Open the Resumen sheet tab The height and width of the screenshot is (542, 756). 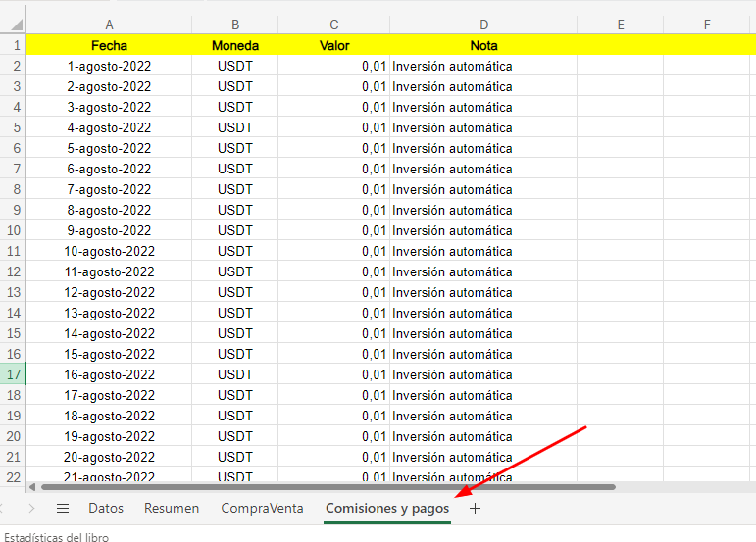[172, 509]
